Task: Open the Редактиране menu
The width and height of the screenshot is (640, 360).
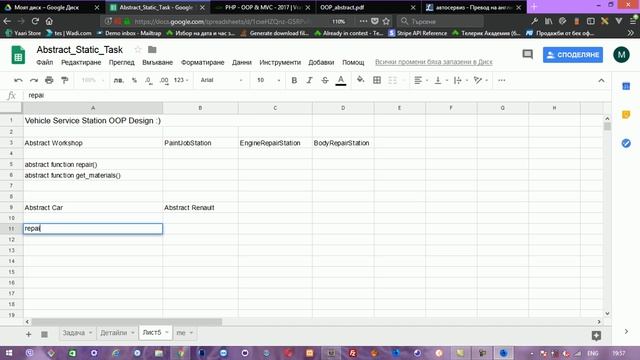Action: coord(81,62)
